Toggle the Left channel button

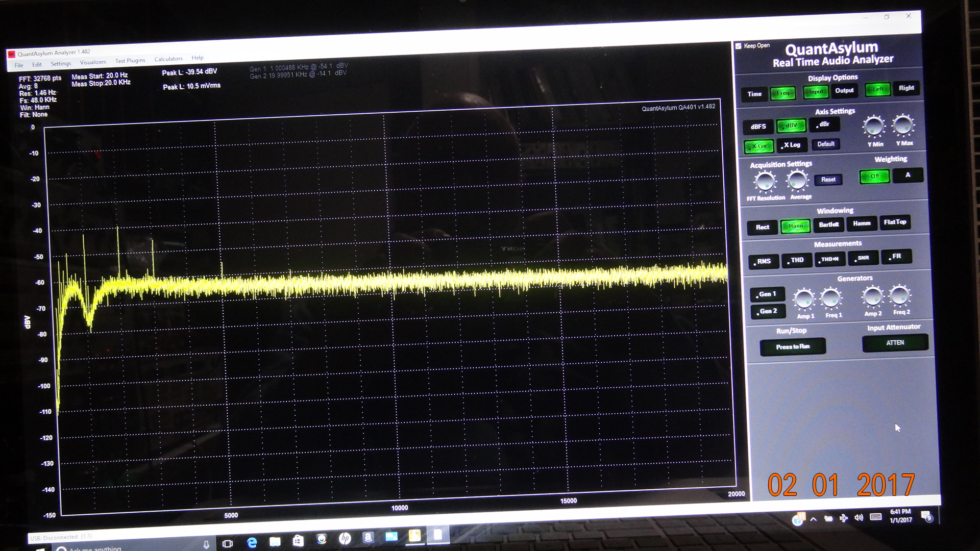tap(878, 89)
